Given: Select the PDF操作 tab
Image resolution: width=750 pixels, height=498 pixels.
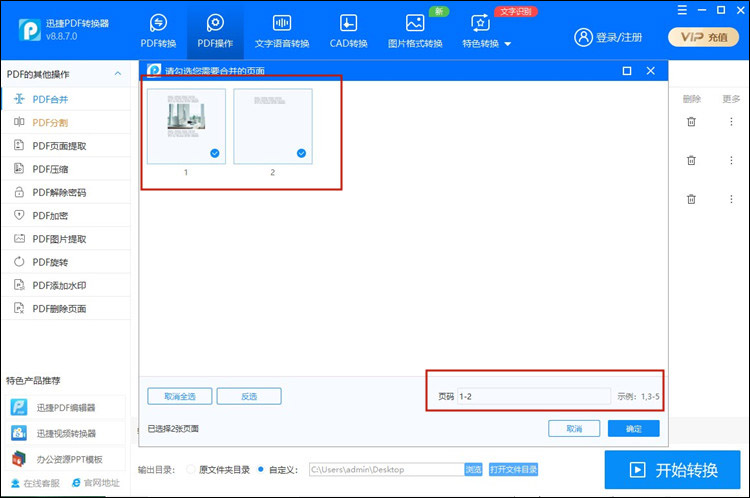Looking at the screenshot, I should (x=215, y=32).
